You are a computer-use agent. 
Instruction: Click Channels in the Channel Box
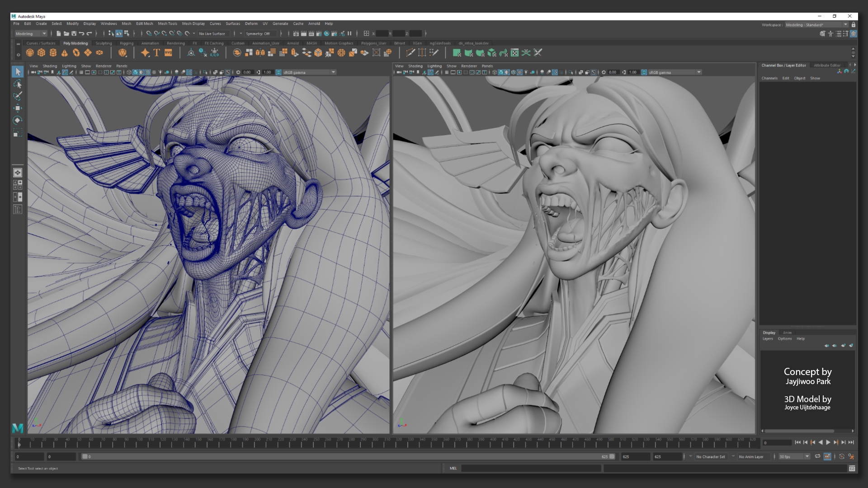click(769, 78)
